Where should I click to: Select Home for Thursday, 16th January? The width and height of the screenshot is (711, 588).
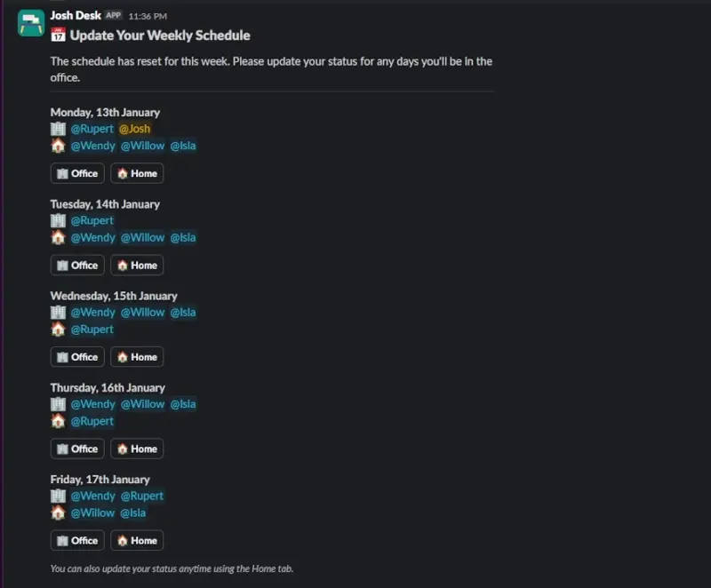(137, 449)
